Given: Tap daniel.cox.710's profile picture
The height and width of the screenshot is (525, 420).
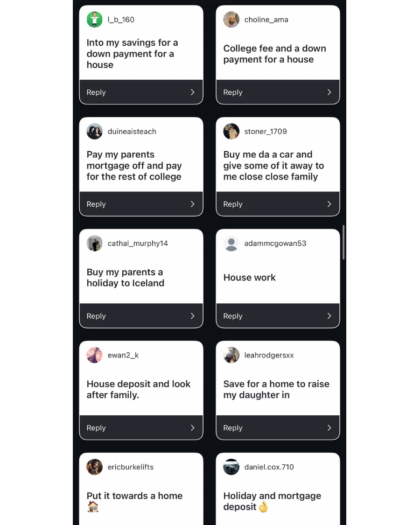Looking at the screenshot, I should 231,467.
